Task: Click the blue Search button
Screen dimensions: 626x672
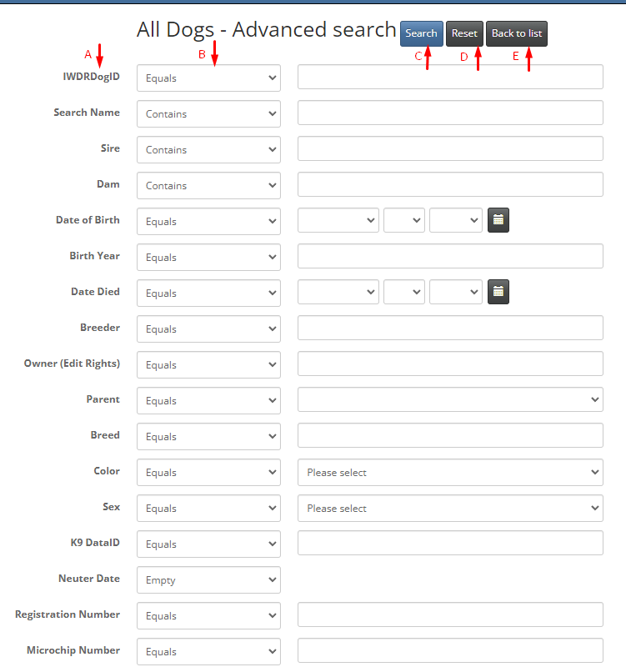Action: coord(421,33)
